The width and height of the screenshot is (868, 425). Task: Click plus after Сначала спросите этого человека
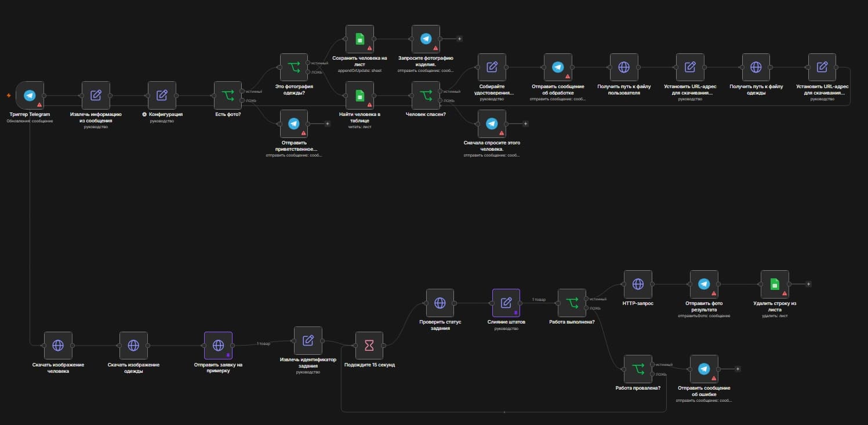(525, 123)
